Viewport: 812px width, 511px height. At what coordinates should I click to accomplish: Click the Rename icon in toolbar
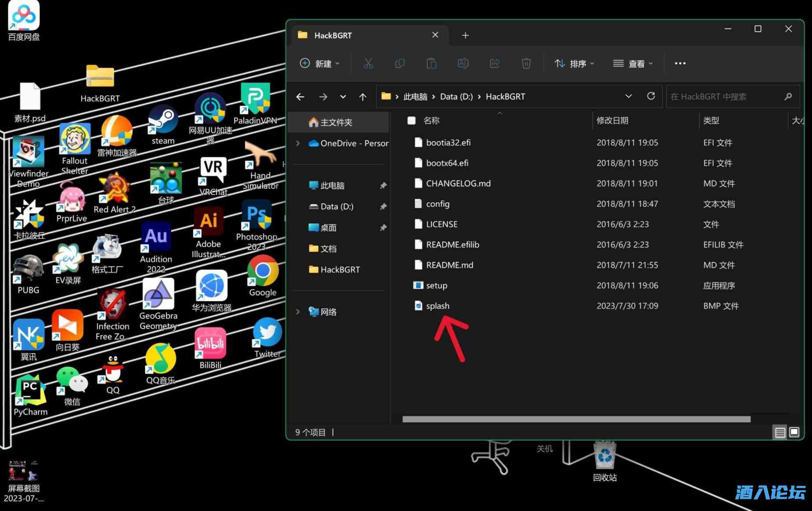[463, 63]
